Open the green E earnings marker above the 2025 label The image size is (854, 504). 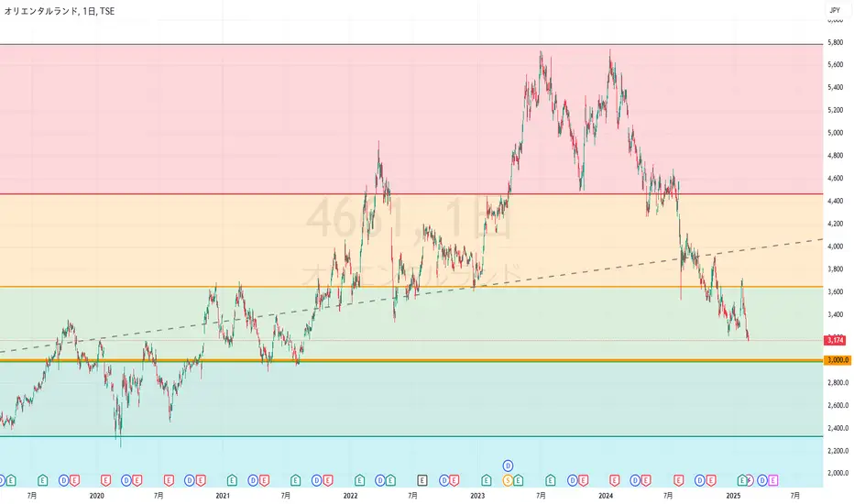coord(742,480)
